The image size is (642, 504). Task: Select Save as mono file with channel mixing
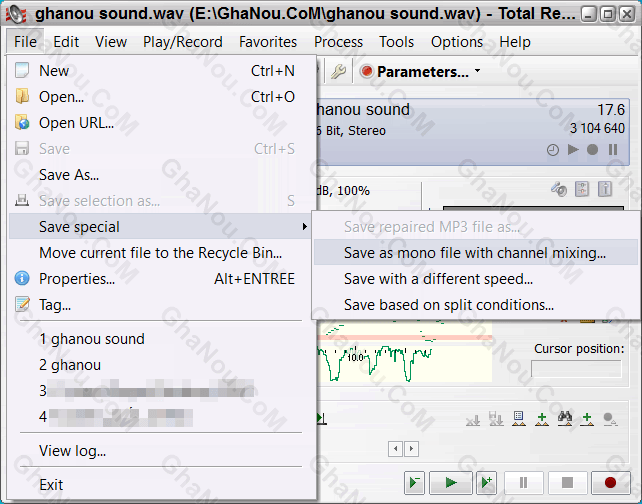coord(476,253)
